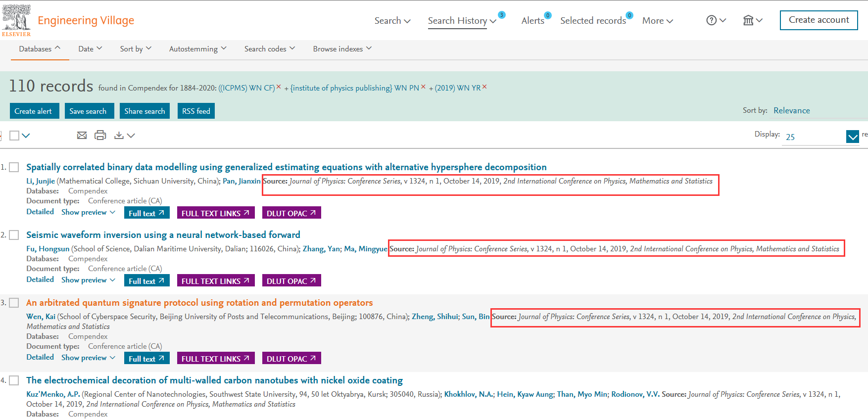The height and width of the screenshot is (420, 868).
Task: Open DLUT OPAC for record 1
Action: click(x=291, y=213)
